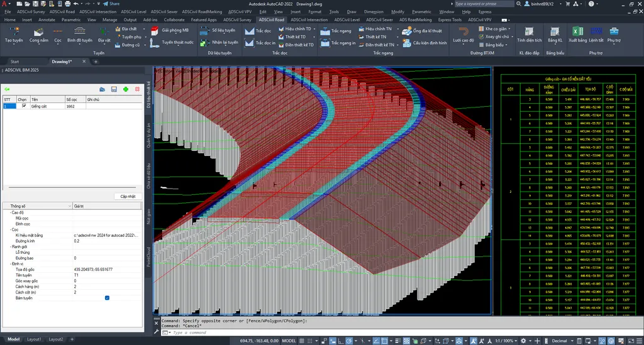644x345 pixels.
Task: Expand the Địa chất dropdown arrow
Action: coord(144,29)
